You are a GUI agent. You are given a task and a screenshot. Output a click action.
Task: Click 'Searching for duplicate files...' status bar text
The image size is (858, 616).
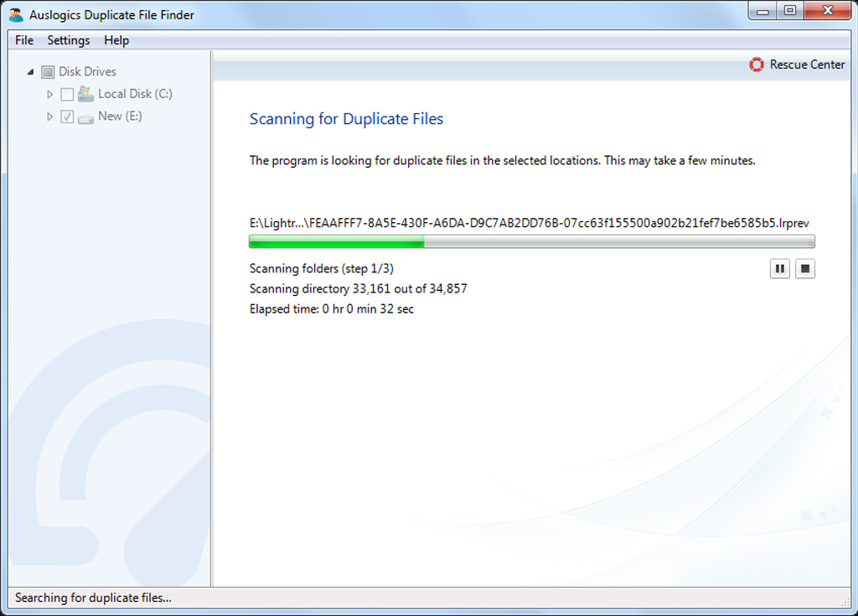94,598
